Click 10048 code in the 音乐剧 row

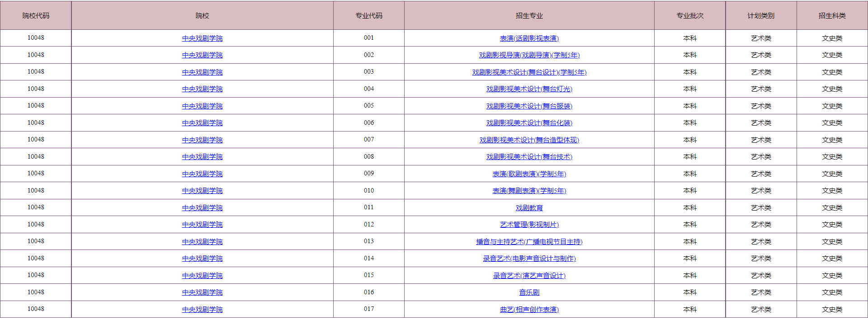(36, 292)
